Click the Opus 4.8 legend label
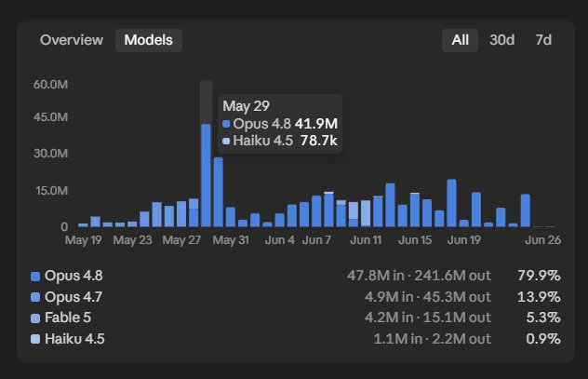The width and height of the screenshot is (588, 379). click(x=73, y=276)
